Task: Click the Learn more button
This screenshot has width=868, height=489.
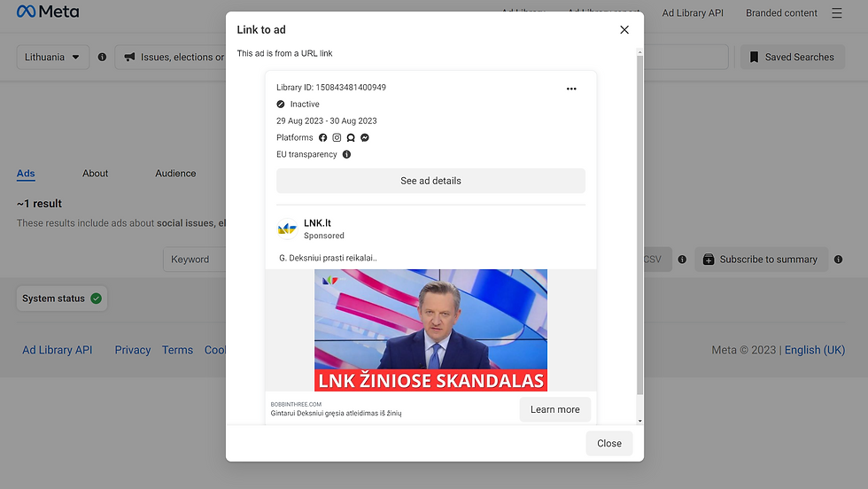Action: point(554,409)
